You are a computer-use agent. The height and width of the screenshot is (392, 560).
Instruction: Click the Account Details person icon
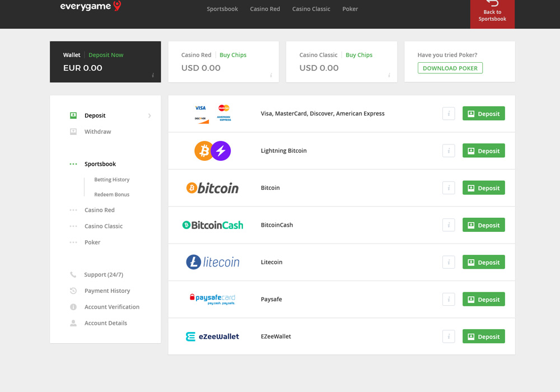[x=73, y=323]
